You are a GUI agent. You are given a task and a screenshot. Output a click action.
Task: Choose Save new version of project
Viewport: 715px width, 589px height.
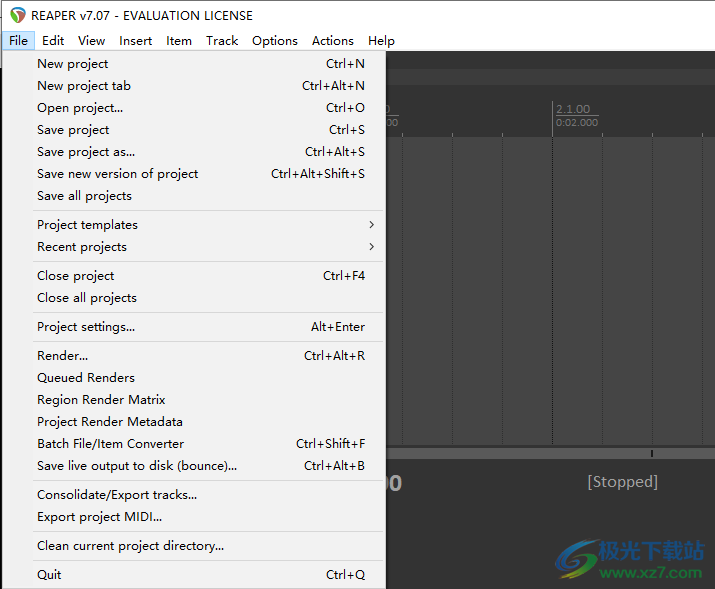[x=117, y=174]
